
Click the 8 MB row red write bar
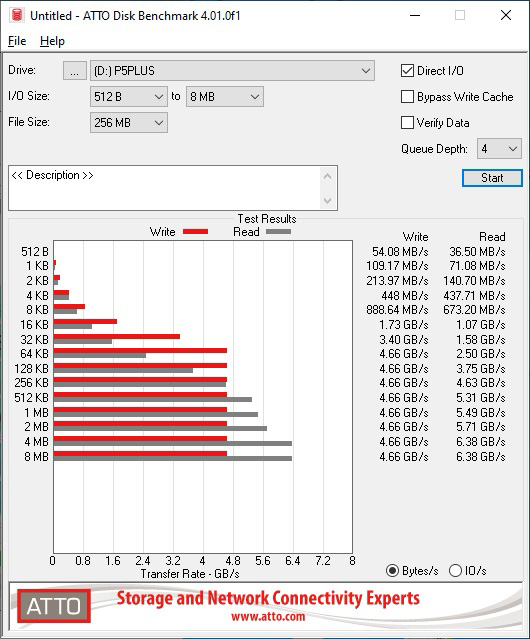pos(140,454)
